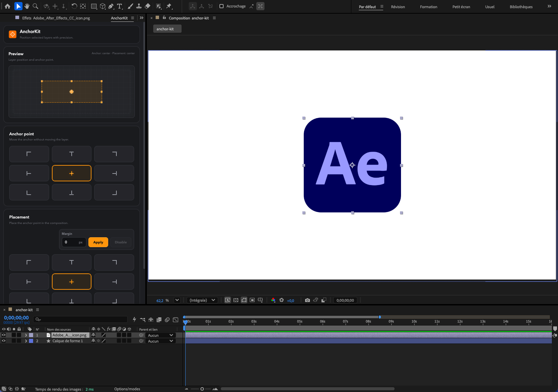558x392 pixels.
Task: Select the Selection arrow tool
Action: click(18, 6)
